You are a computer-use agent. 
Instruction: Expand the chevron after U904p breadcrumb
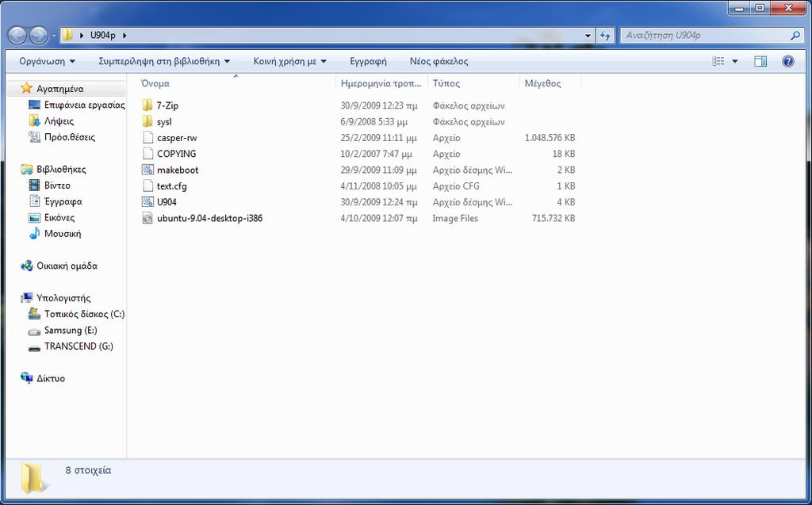(124, 35)
